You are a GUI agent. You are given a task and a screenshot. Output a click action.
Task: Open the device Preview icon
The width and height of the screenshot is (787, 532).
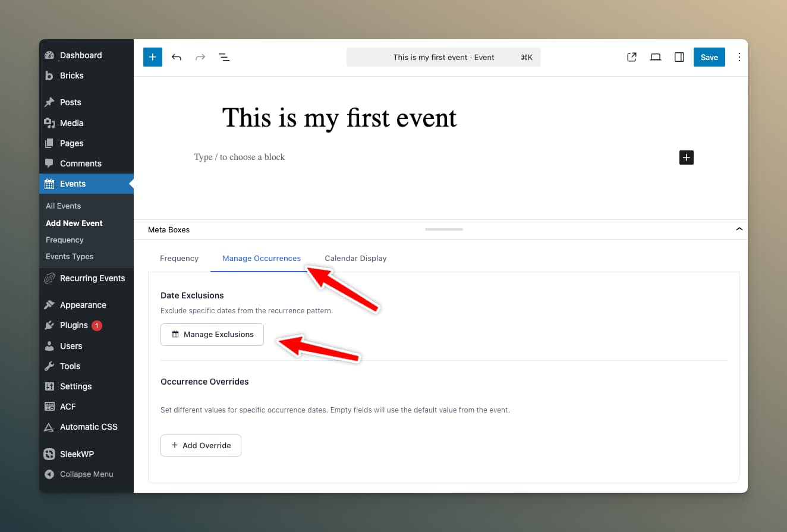pos(655,56)
